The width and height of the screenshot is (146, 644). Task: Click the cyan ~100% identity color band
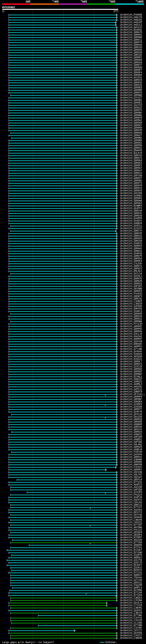[x=130, y=4]
